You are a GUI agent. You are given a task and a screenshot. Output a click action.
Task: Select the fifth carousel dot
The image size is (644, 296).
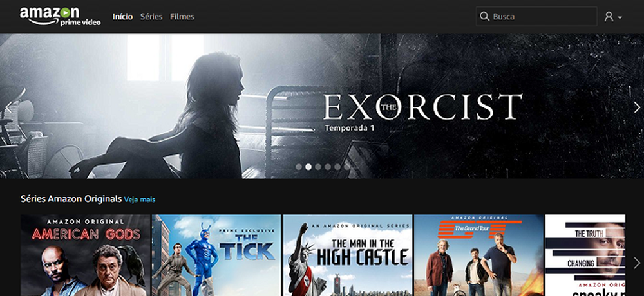coord(337,167)
